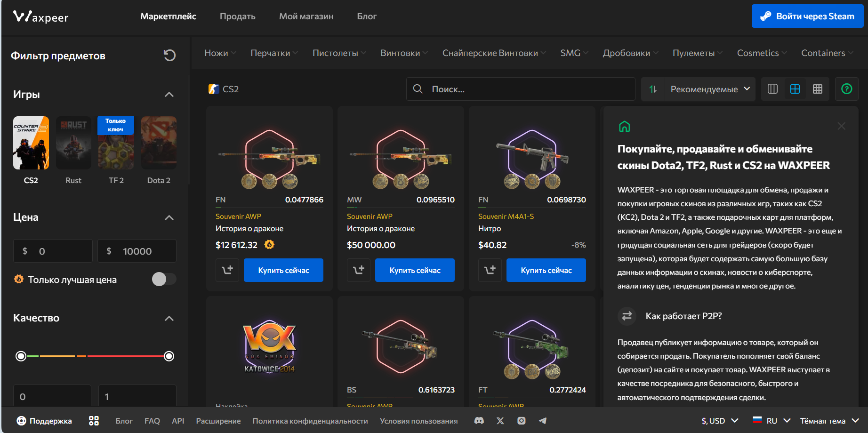Expand the Containers category dropdown
The width and height of the screenshot is (868, 433).
[828, 53]
